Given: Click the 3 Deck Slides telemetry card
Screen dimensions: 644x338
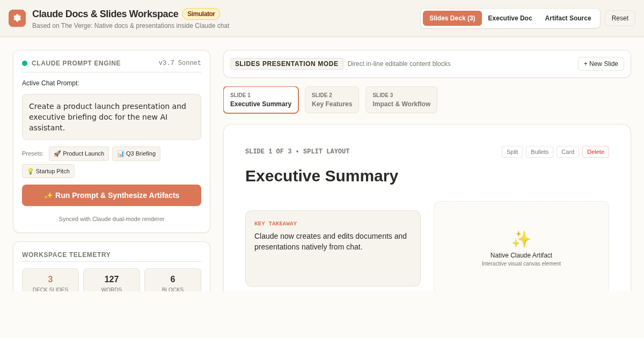Looking at the screenshot, I should [50, 280].
